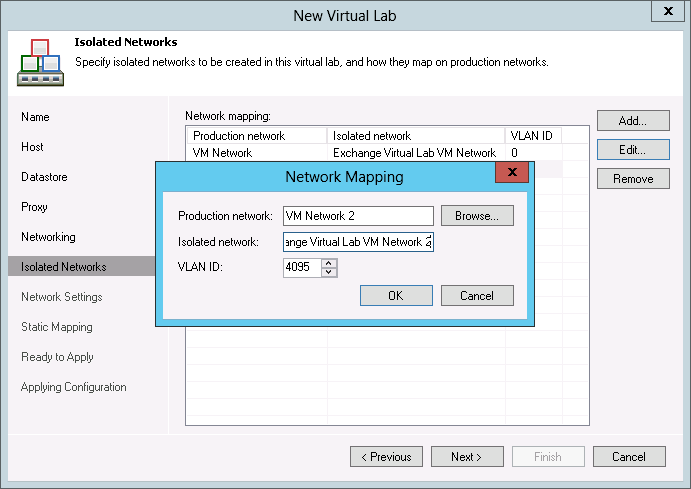Add a new network mapping

pos(633,121)
